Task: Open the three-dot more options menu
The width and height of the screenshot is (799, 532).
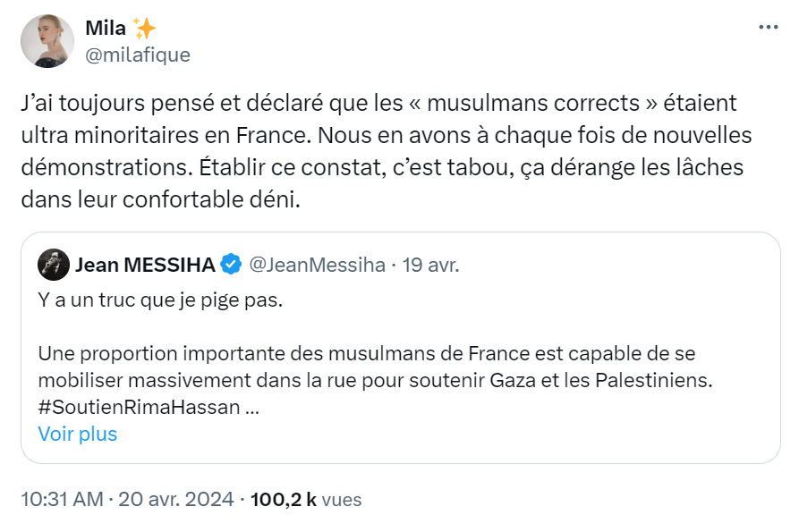Action: pos(768,28)
